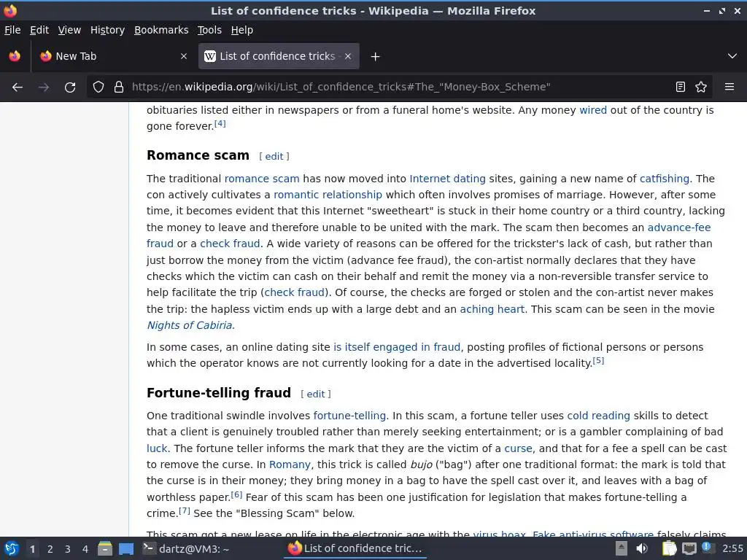The height and width of the screenshot is (560, 747).
Task: Open the update notification tray icon
Action: pos(707,548)
